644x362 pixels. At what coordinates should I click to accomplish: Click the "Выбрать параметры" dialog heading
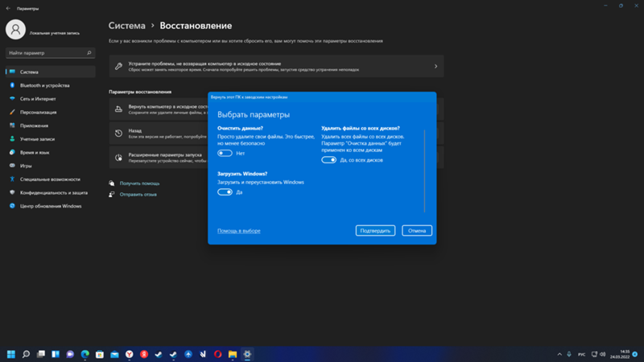pyautogui.click(x=254, y=115)
